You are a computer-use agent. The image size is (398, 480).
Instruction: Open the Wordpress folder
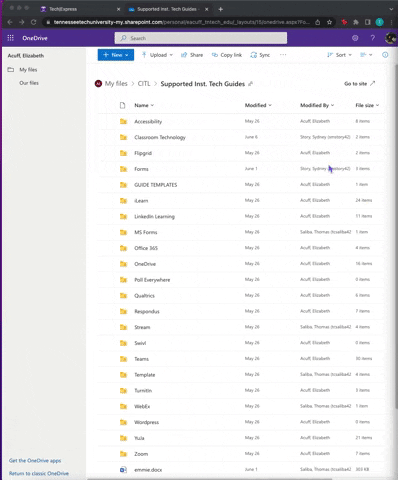[x=146, y=422]
